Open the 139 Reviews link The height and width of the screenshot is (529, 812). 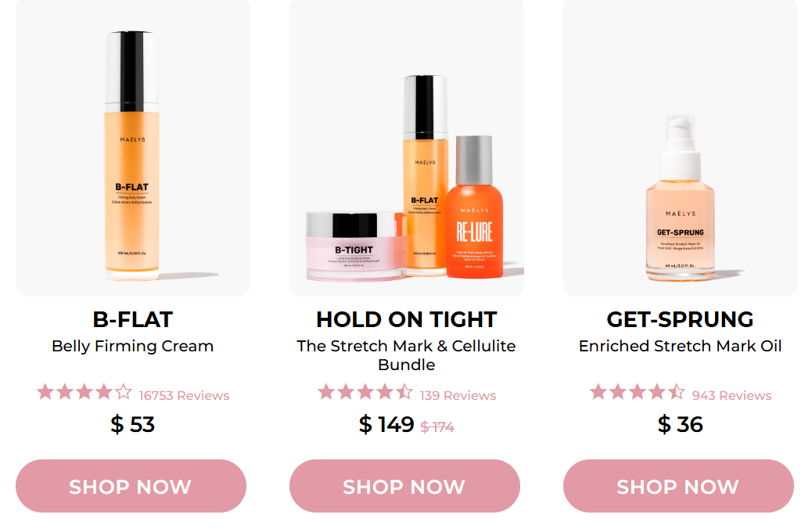pyautogui.click(x=458, y=395)
